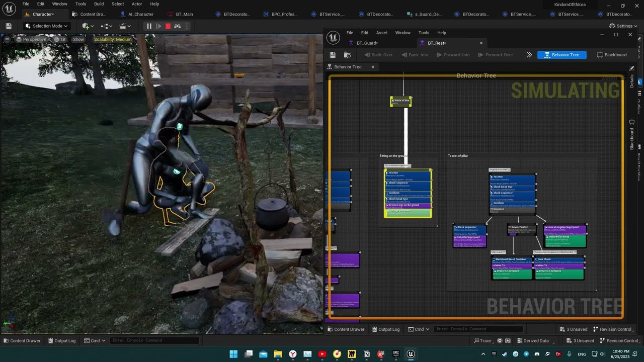Open the Trace status bar menu
644x362 pixels.
[x=482, y=340]
